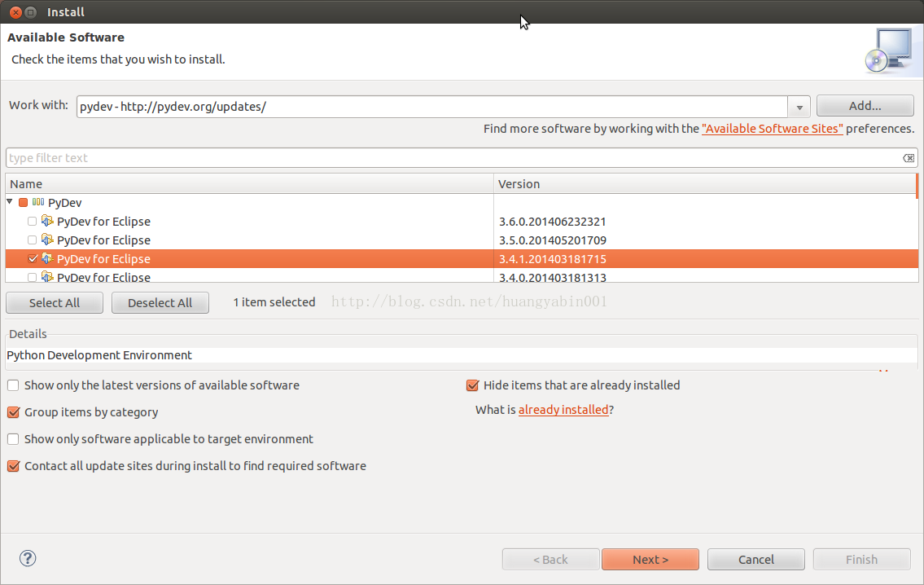Viewport: 924px width, 585px height.
Task: Click the PyDev category icon
Action: (x=38, y=202)
